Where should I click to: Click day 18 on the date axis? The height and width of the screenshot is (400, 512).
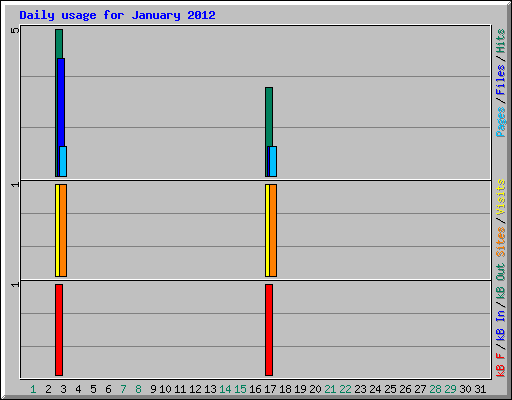pos(285,389)
